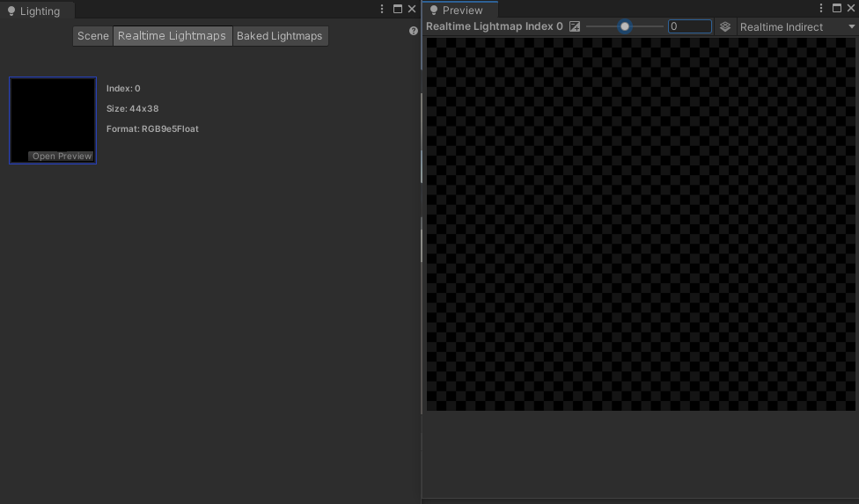This screenshot has width=859, height=504.
Task: Click the layers icon beside Realtime Indirect
Action: tap(725, 26)
